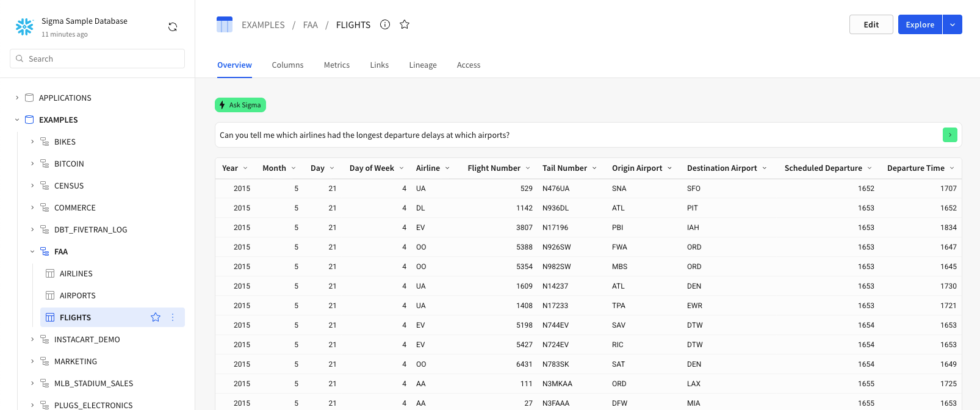The width and height of the screenshot is (980, 410).
Task: Switch to the Metrics tab
Action: [x=337, y=65]
